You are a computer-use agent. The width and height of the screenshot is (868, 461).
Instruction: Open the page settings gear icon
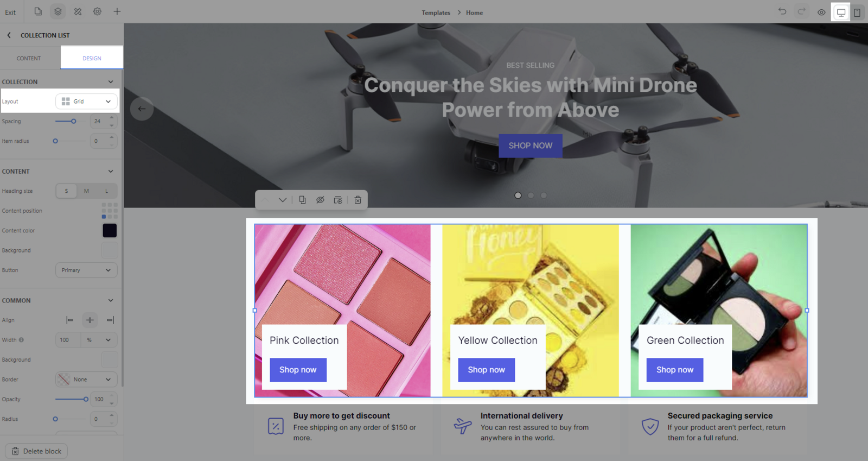[x=97, y=11]
